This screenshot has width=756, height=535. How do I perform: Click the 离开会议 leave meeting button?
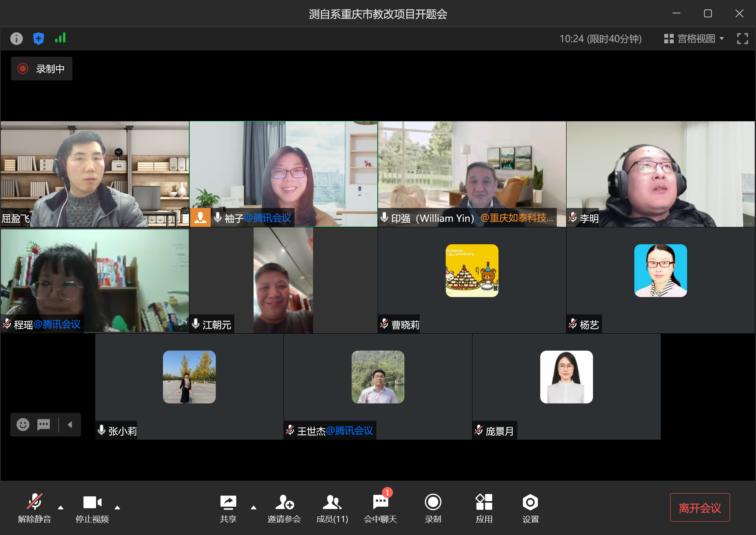click(x=700, y=507)
